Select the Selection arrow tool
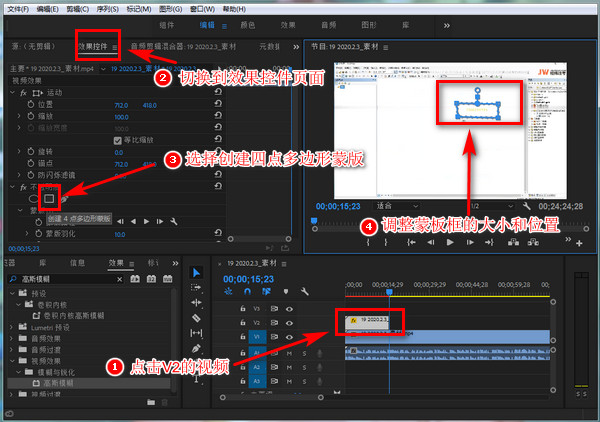Viewport: 600px width, 422px height. click(196, 272)
